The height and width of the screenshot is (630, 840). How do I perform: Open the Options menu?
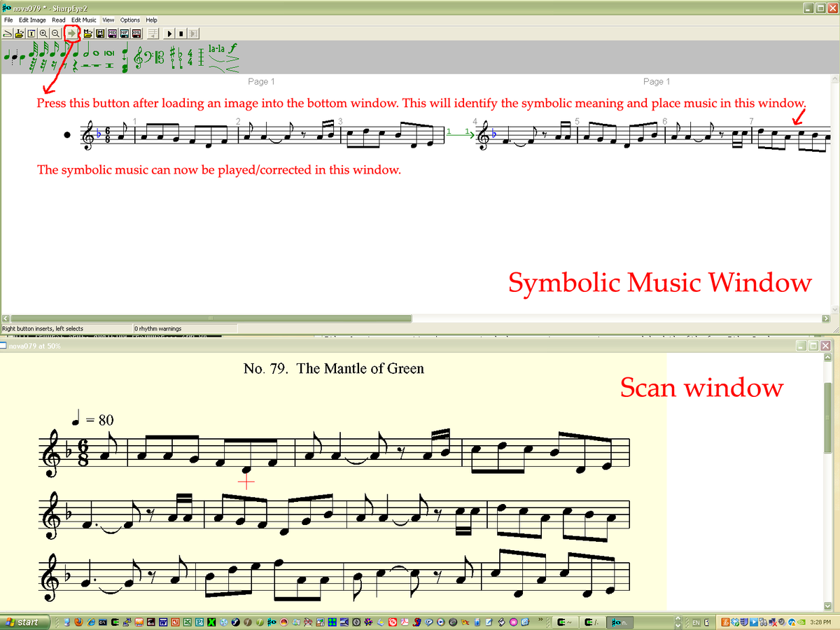130,20
